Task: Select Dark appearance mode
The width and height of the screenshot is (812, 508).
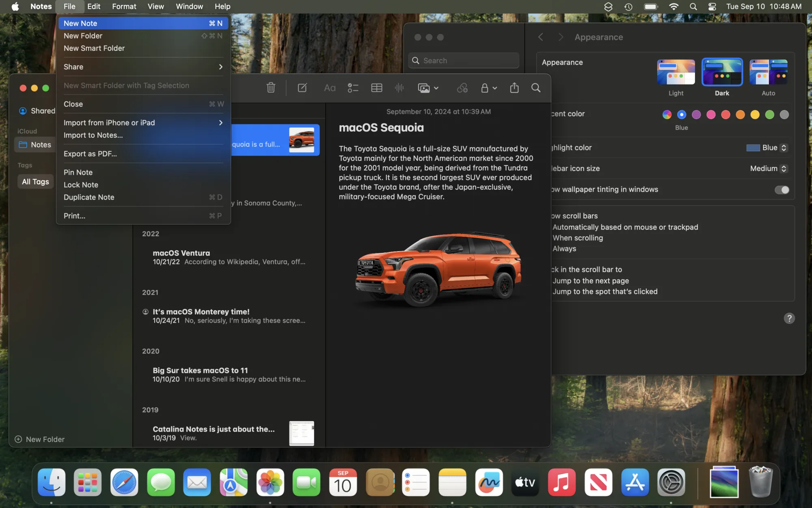Action: [x=722, y=72]
